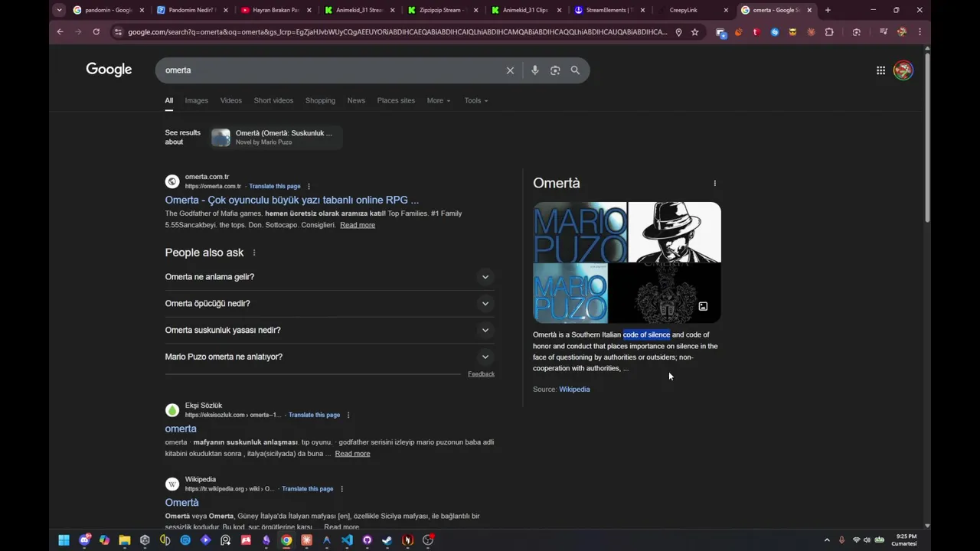Switch to Images results tab
This screenshot has height=551, width=980.
196,100
